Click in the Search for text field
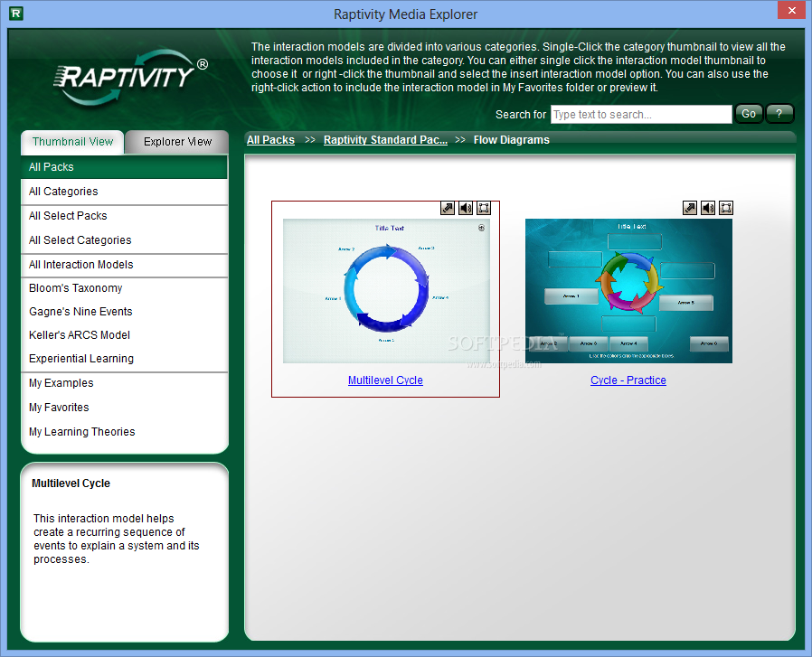Viewport: 812px width, 657px height. (641, 115)
